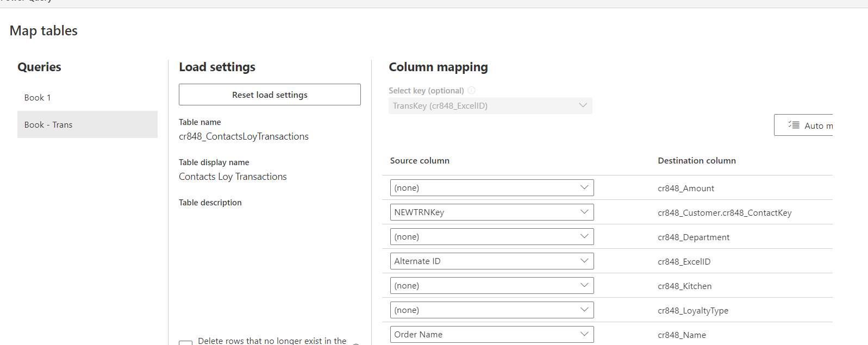Viewport: 868px width, 345px height.
Task: Open the Select key TransKey dropdown
Action: point(490,105)
